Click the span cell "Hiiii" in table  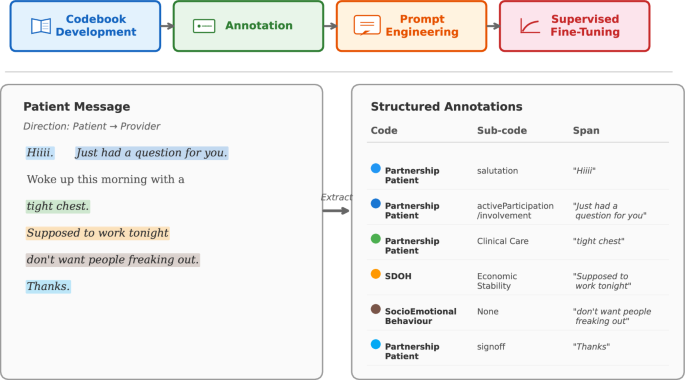point(585,171)
